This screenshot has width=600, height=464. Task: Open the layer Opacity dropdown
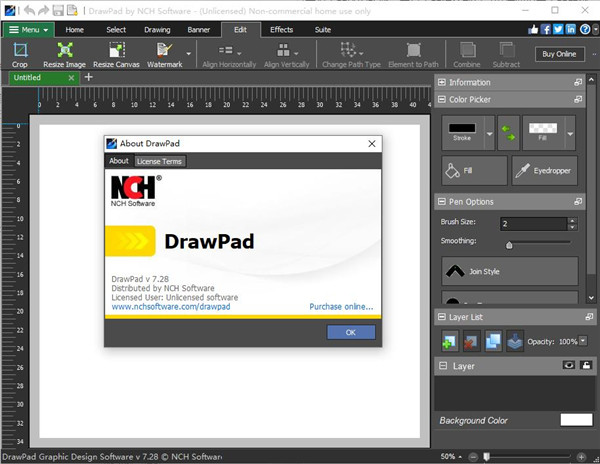tap(585, 342)
